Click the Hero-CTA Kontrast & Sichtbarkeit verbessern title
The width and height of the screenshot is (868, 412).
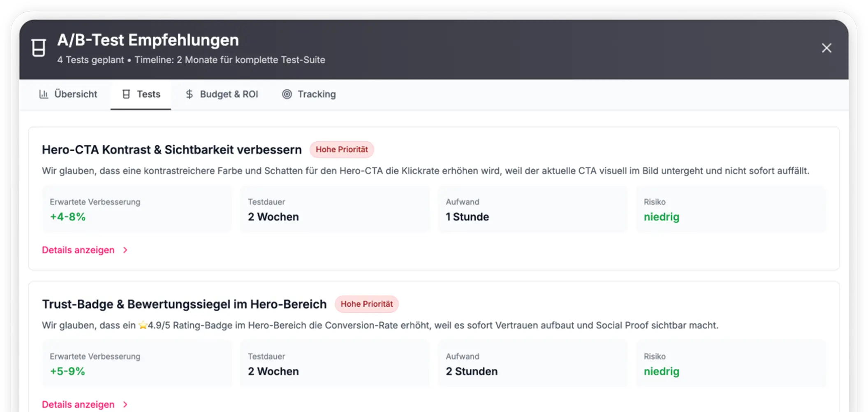pos(172,150)
